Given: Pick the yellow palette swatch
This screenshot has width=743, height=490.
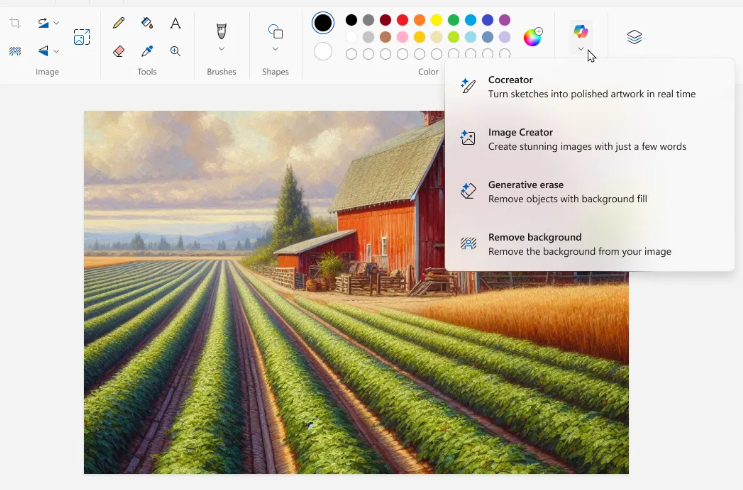Looking at the screenshot, I should [x=436, y=20].
